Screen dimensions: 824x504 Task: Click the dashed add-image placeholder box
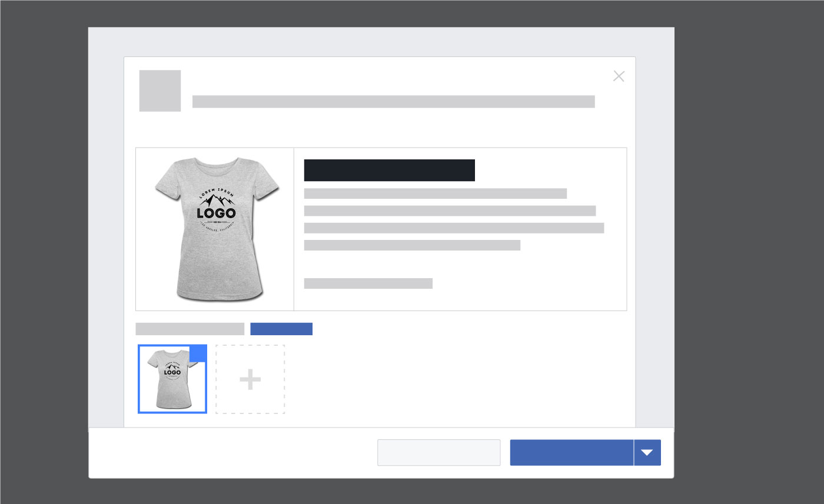click(x=250, y=400)
